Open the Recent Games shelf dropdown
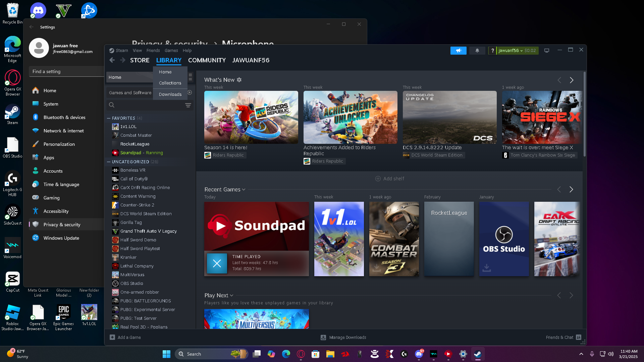The height and width of the screenshot is (362, 644). point(244,190)
